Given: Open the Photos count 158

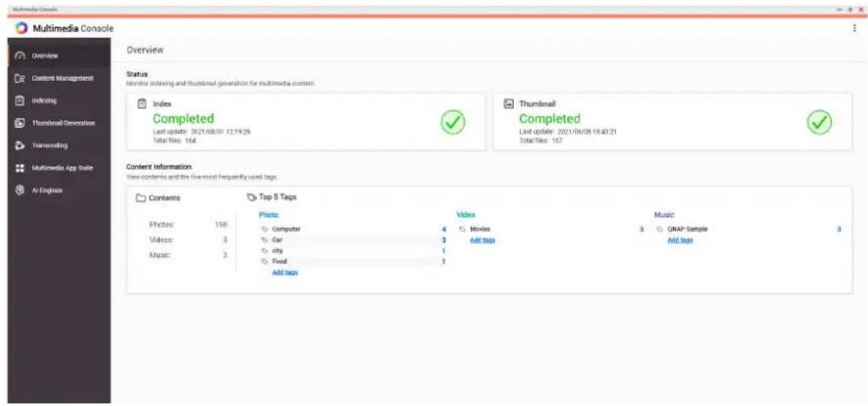Looking at the screenshot, I should pos(221,225).
